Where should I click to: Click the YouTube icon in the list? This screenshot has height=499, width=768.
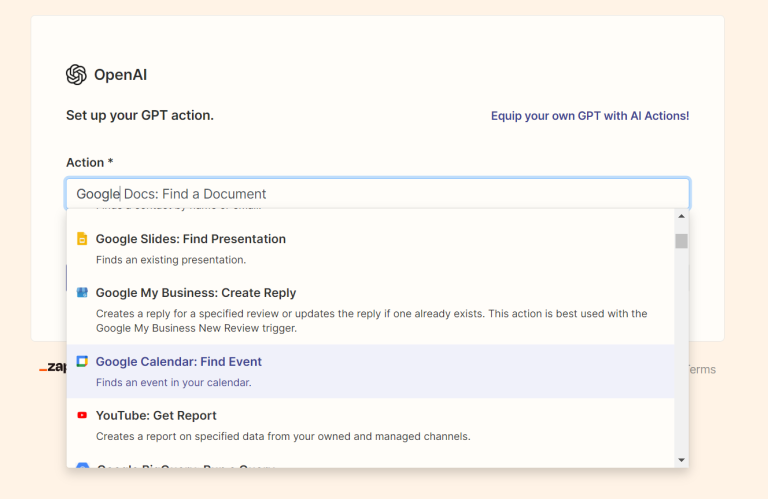click(82, 415)
